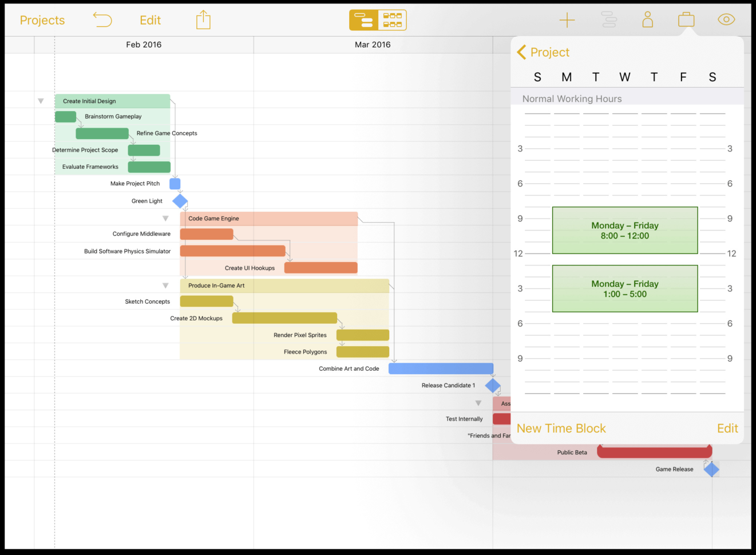This screenshot has height=555, width=756.
Task: Tap the task grouping icon in the toolbar
Action: point(609,19)
